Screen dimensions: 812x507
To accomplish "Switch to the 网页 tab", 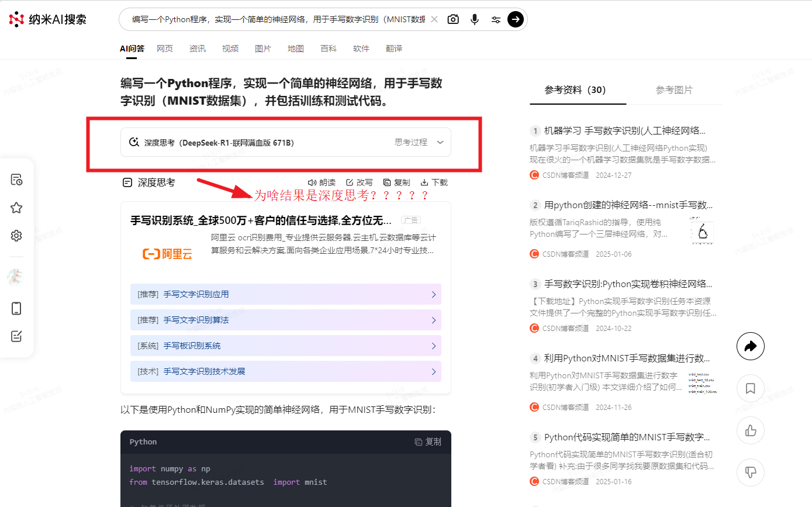I will [x=165, y=49].
